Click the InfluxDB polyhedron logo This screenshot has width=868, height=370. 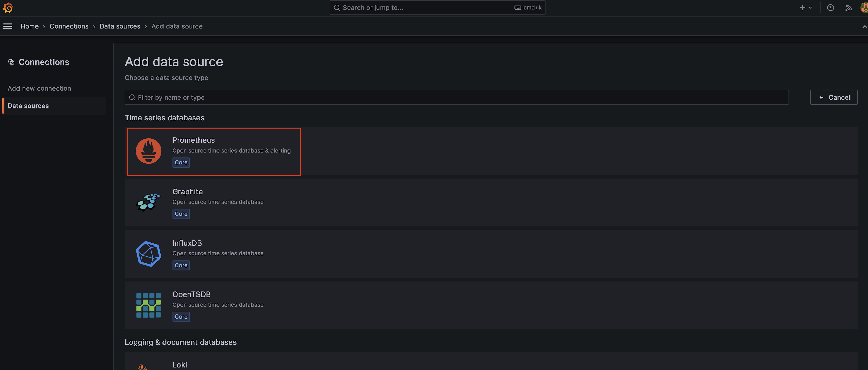click(x=148, y=254)
